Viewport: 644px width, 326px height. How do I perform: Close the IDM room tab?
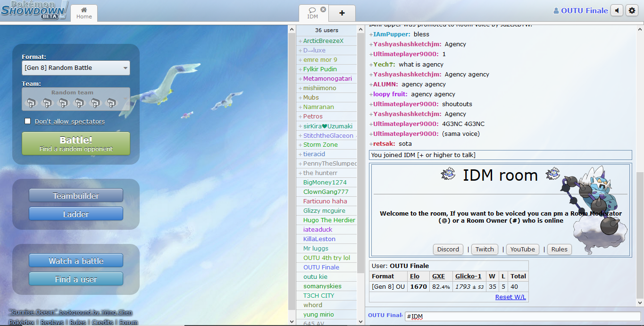(x=323, y=9)
